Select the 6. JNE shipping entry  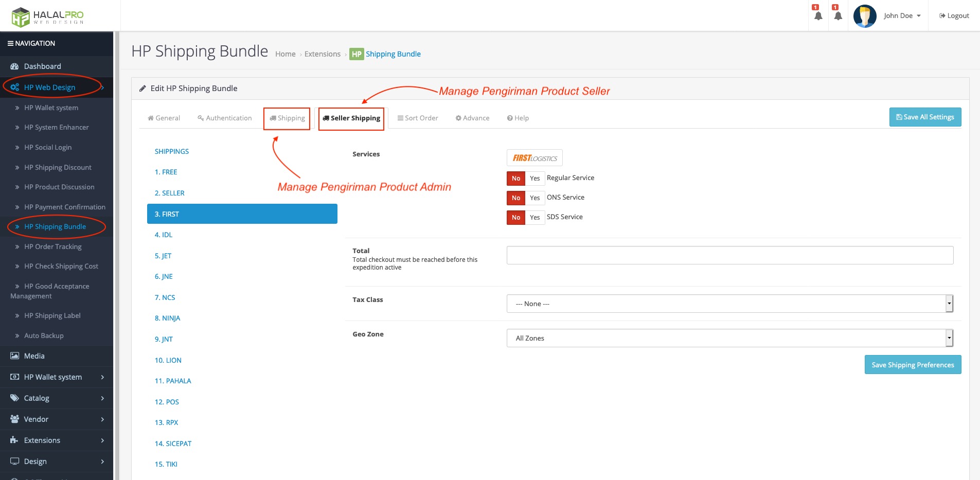[x=164, y=277]
